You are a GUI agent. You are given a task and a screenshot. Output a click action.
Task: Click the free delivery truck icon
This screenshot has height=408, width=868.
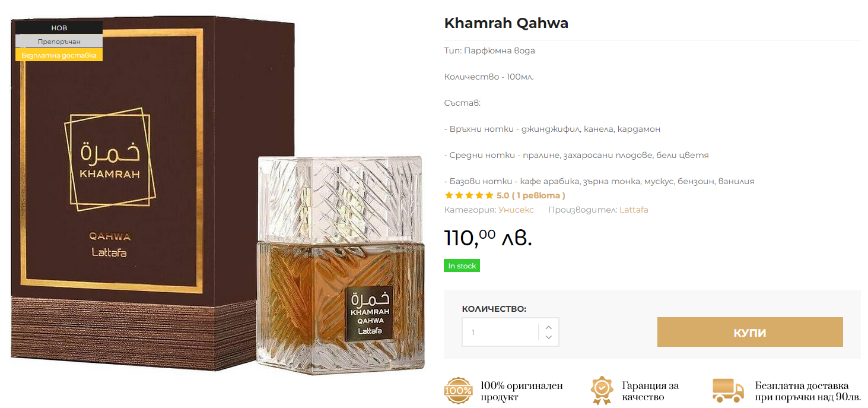coord(728,390)
